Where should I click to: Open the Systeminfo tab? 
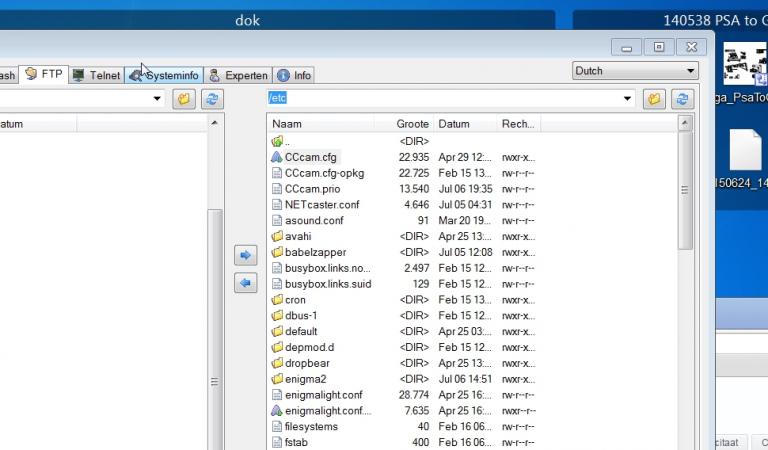[x=165, y=75]
